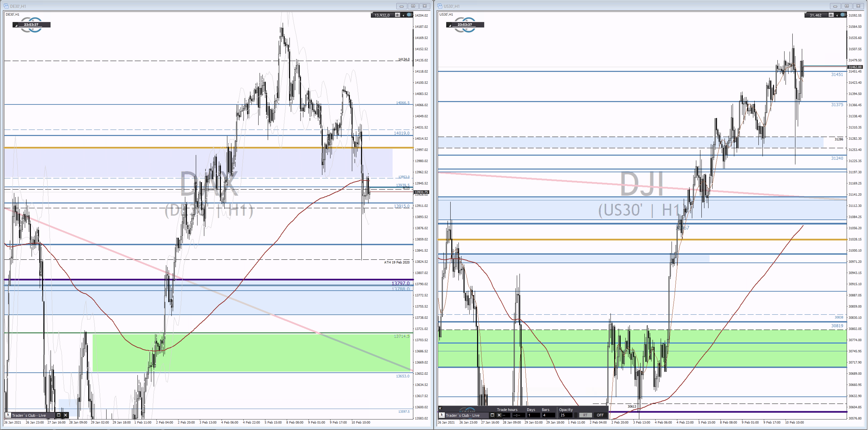868x430 pixels.
Task: Click the 14134.0 level label in DAX chart
Action: coord(404,59)
